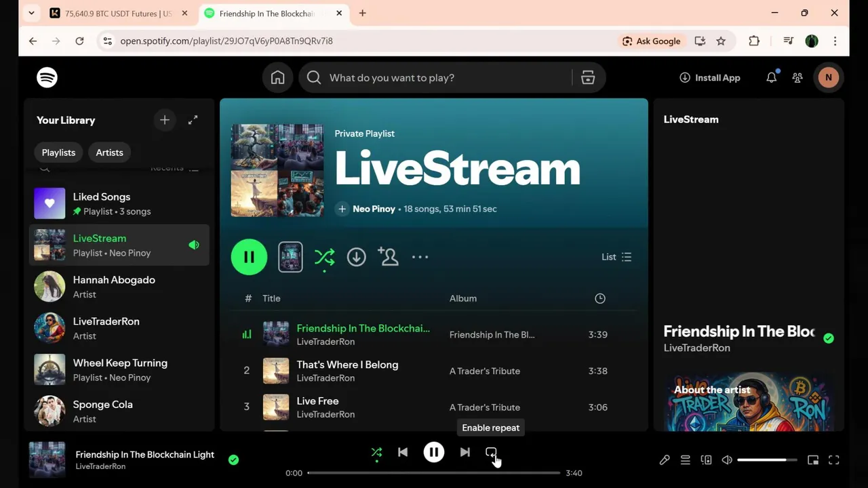Open the Liked Songs playlist
The image size is (868, 488).
[x=119, y=203]
